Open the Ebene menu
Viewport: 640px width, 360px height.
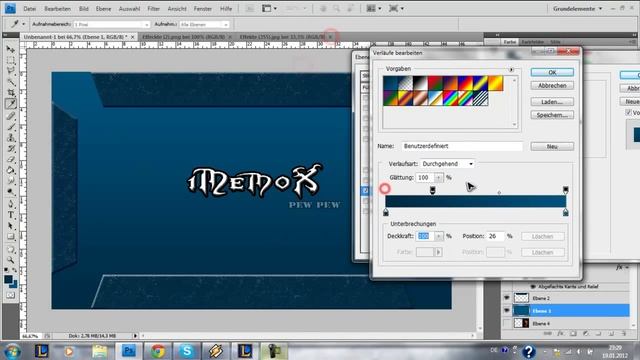[x=103, y=9]
